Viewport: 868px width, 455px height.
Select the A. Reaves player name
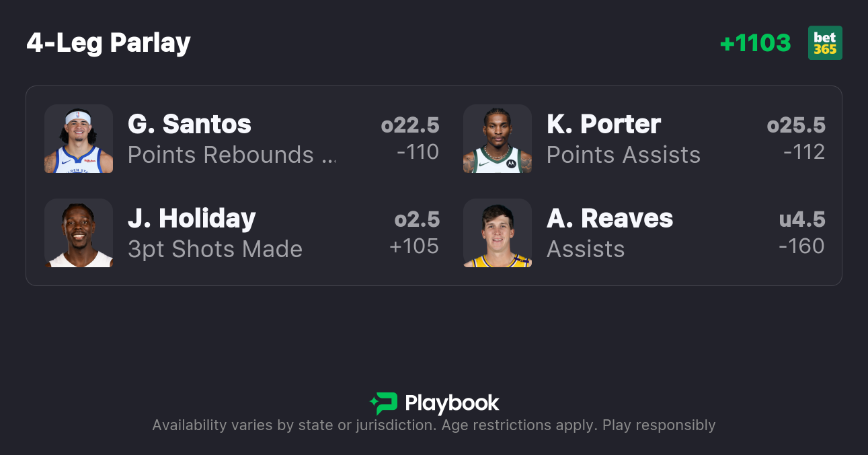coord(610,219)
